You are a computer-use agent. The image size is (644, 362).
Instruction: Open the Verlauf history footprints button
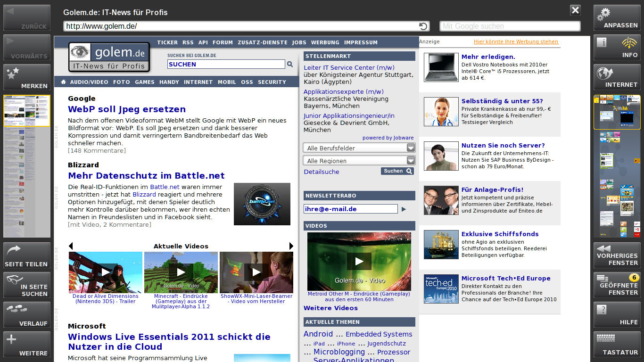pyautogui.click(x=27, y=315)
